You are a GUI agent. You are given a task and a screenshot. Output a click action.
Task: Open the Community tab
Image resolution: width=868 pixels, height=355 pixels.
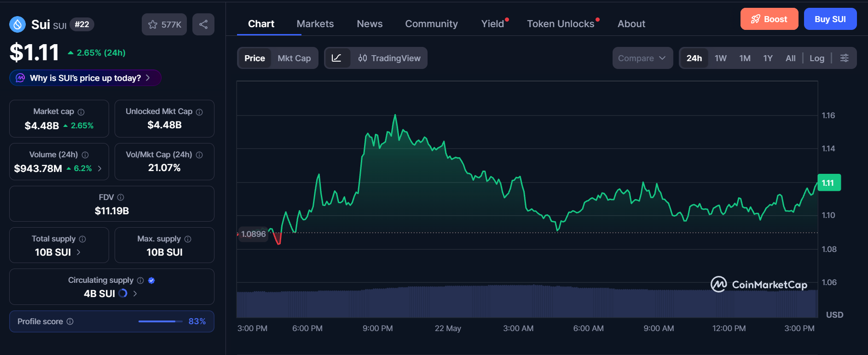[x=431, y=23]
